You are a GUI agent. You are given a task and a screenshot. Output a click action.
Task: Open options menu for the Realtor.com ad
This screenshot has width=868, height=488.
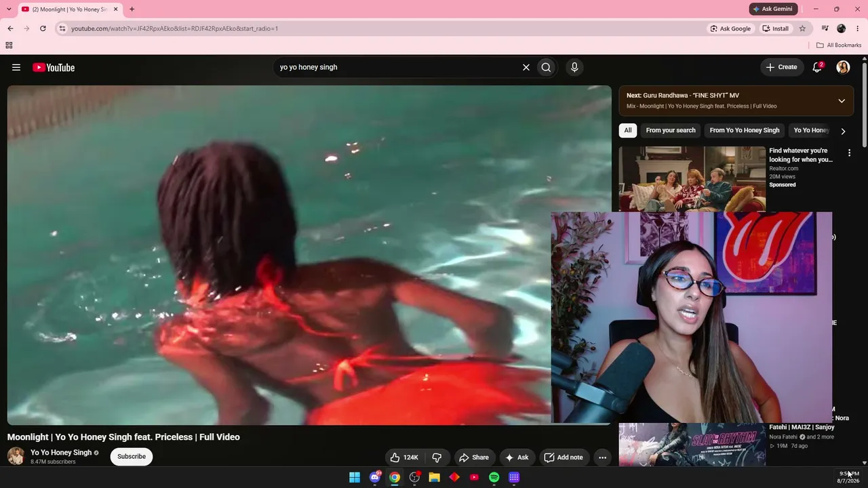click(x=849, y=153)
